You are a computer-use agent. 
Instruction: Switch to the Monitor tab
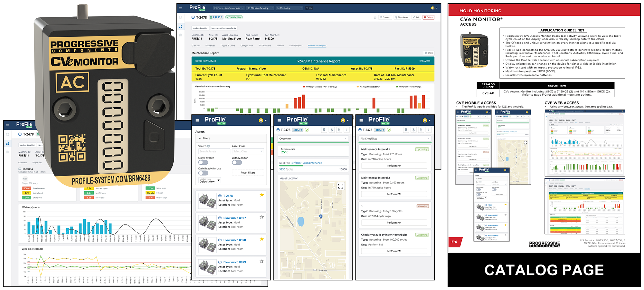(x=280, y=46)
